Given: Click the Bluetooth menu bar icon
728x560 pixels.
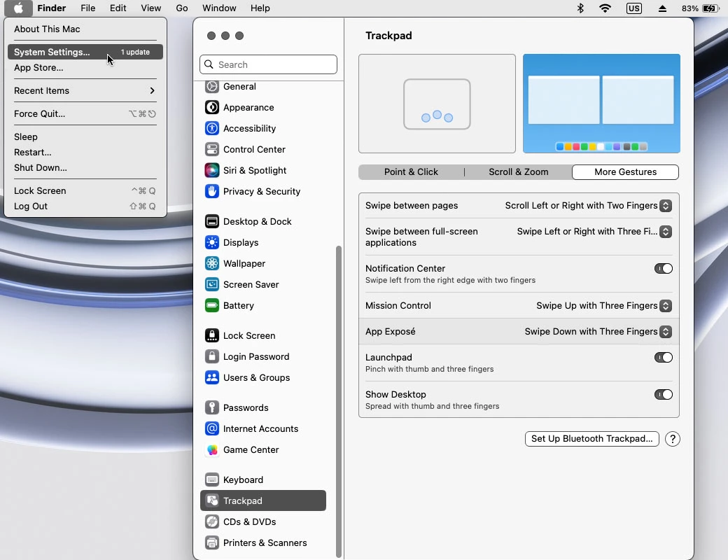Looking at the screenshot, I should (x=580, y=8).
